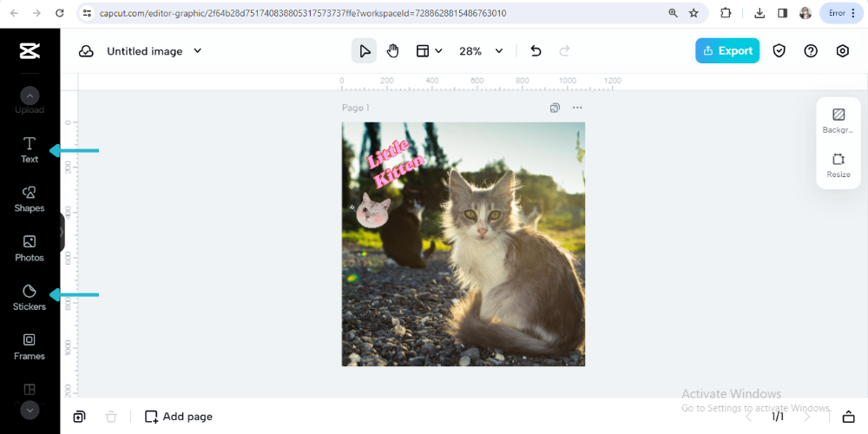868x434 pixels.
Task: Open the Upload panel in sidebar
Action: (30, 109)
